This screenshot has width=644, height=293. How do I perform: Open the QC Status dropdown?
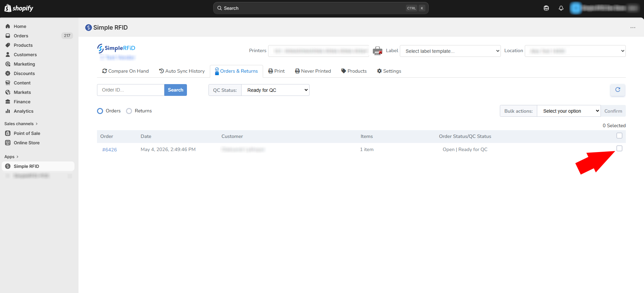coord(276,90)
